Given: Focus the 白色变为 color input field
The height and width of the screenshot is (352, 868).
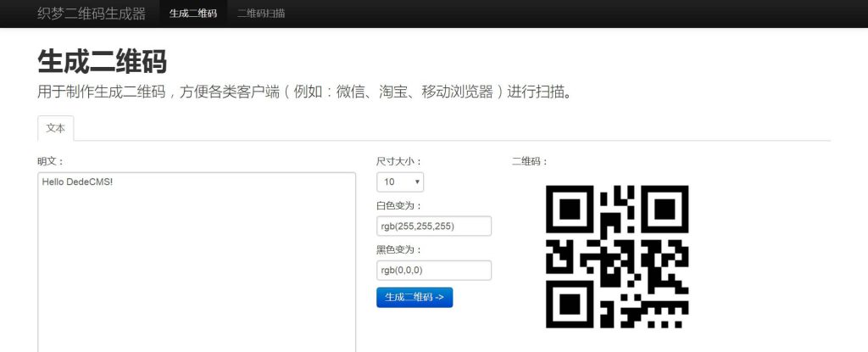Looking at the screenshot, I should point(434,226).
